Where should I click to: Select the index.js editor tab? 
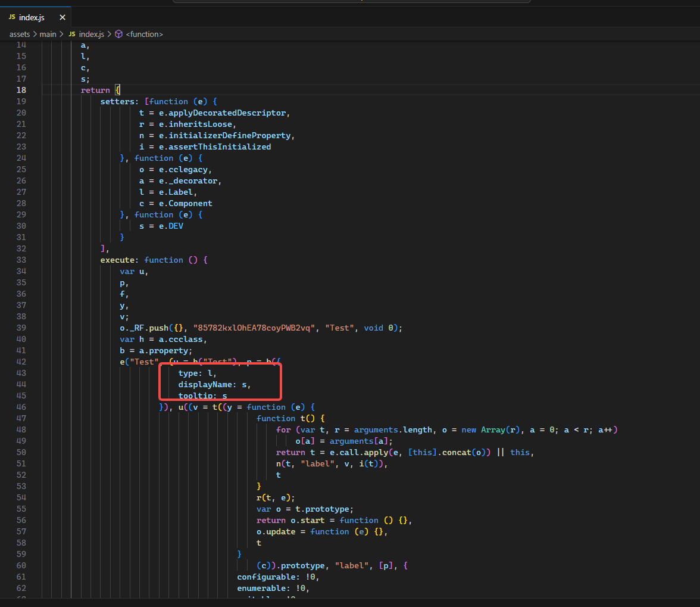(x=32, y=18)
